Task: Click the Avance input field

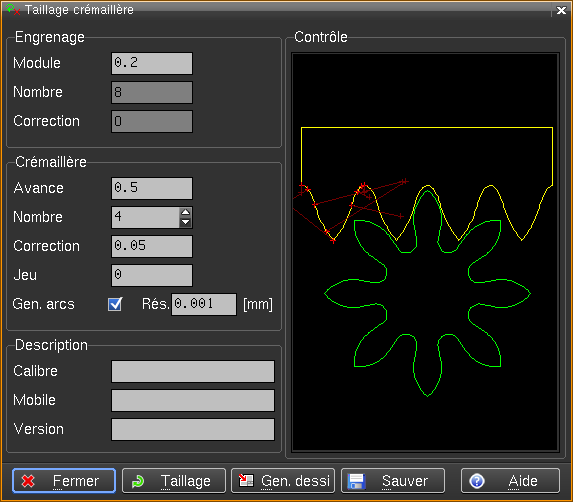Action: pos(152,188)
